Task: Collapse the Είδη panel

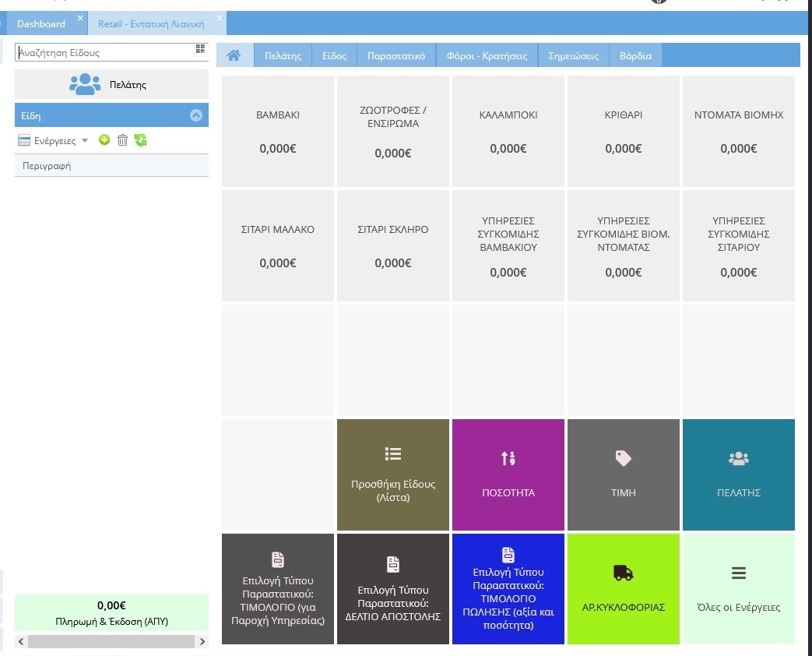Action: point(196,115)
